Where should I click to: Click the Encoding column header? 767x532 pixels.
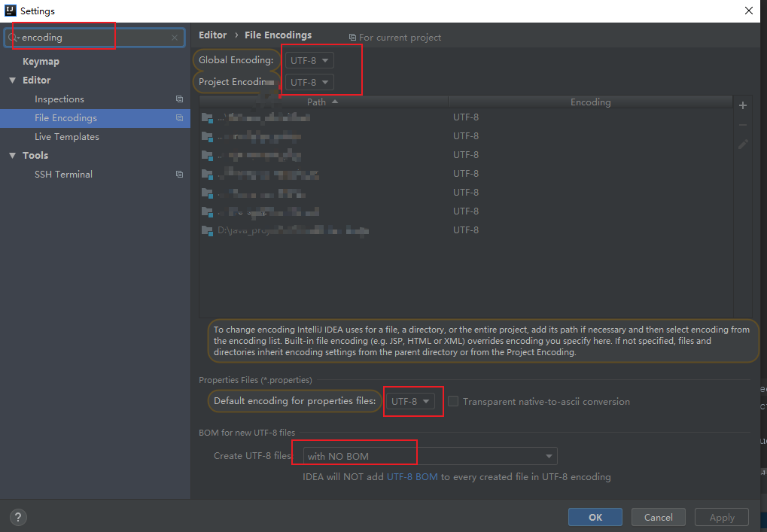pyautogui.click(x=590, y=102)
